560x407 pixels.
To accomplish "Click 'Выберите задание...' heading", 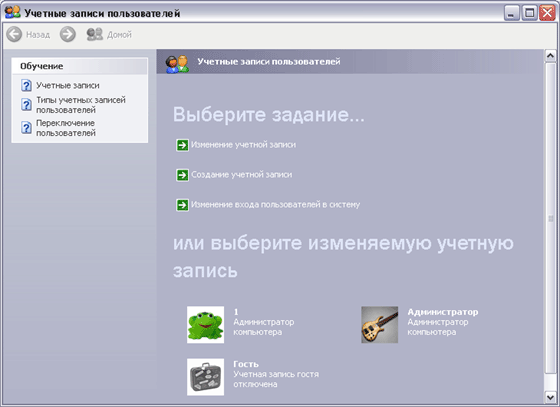I will click(269, 115).
